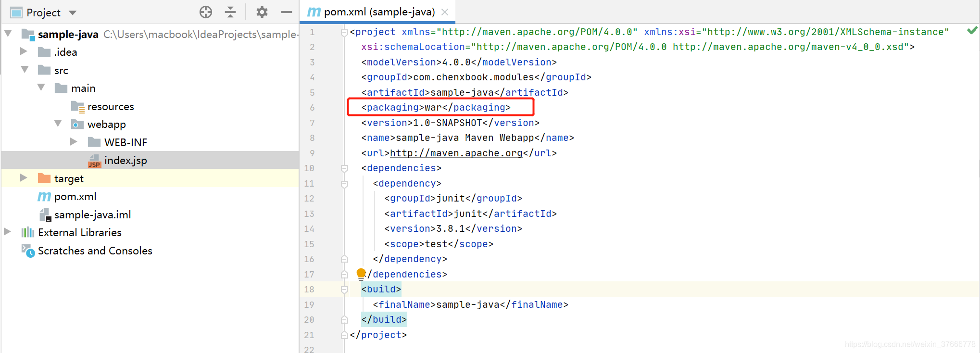Collapse the webapp folder arrow
The width and height of the screenshot is (980, 353).
58,124
